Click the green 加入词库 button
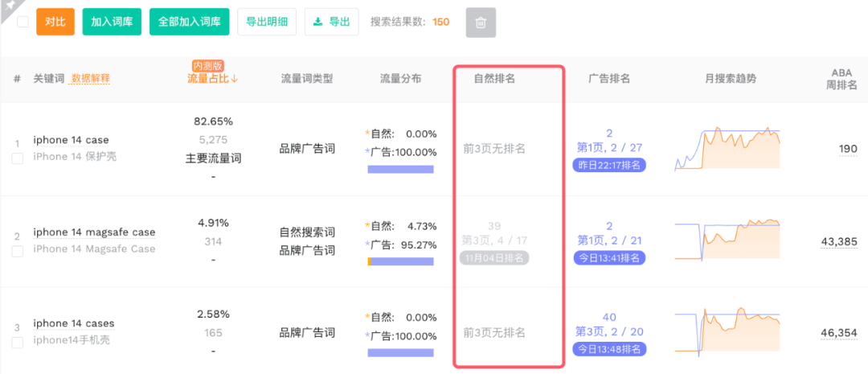Image resolution: width=868 pixels, height=374 pixels. pos(112,23)
